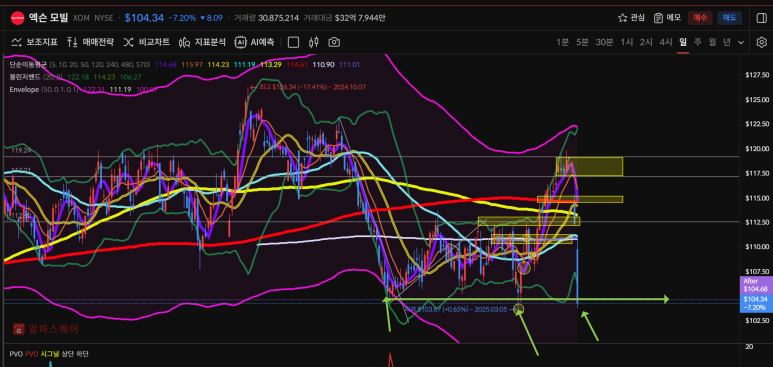Image resolution: width=773 pixels, height=367 pixels.
Task: Click the -7.20% change in header
Action: tap(182, 18)
